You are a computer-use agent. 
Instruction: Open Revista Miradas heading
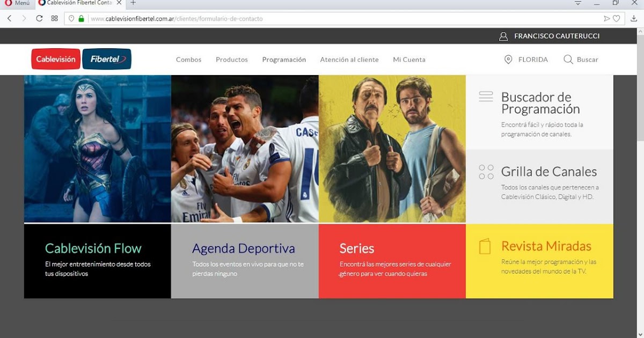pyautogui.click(x=546, y=246)
